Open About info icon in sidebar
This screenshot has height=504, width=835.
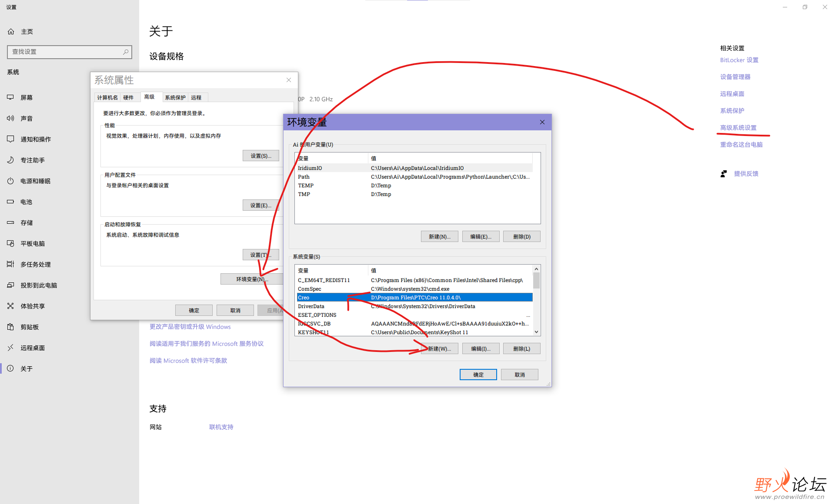(10, 368)
